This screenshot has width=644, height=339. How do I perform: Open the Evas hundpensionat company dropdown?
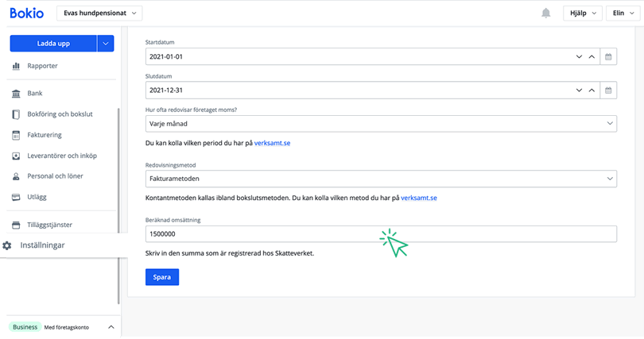point(99,13)
